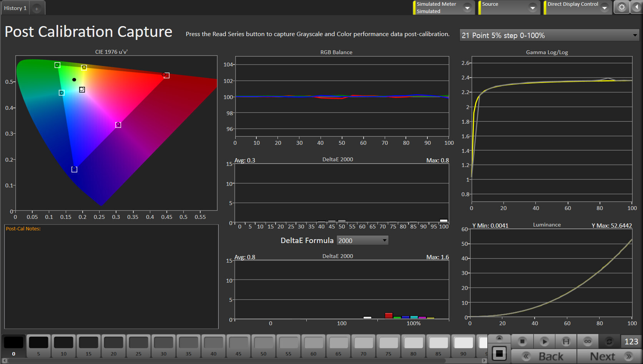The height and width of the screenshot is (364, 643).
Task: Click the left-pointing triangle panel arrow
Action: 636,7
